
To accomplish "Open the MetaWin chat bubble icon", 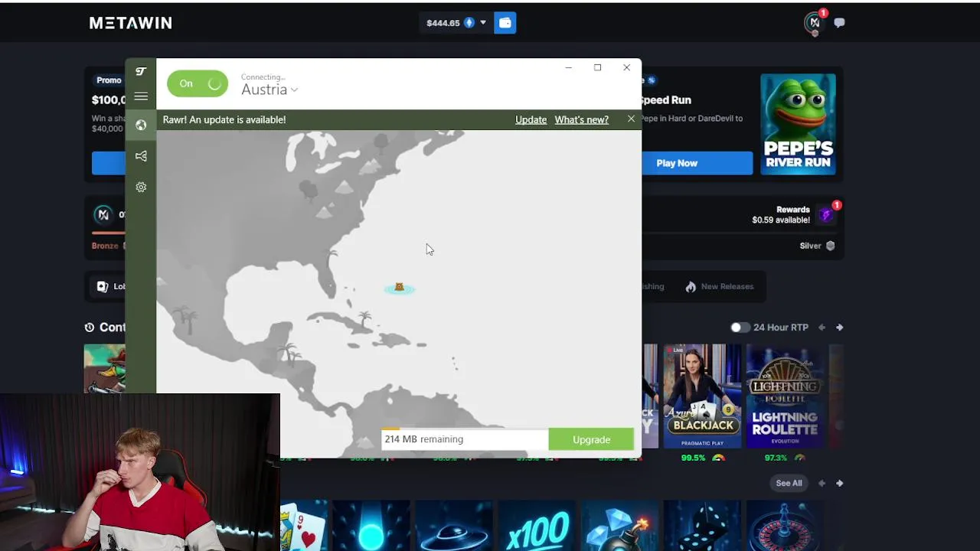I will [x=839, y=23].
